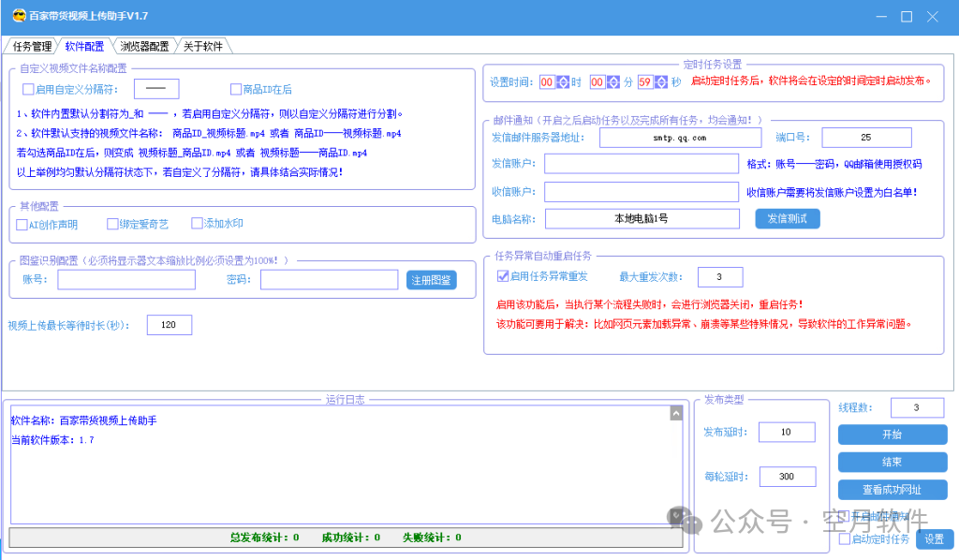Uncheck 启用任务异常重发

[x=503, y=275]
